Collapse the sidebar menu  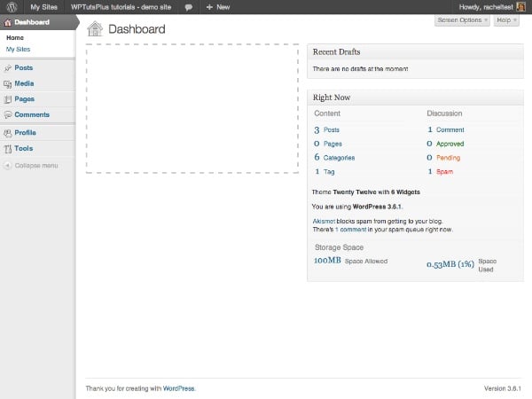(32, 166)
